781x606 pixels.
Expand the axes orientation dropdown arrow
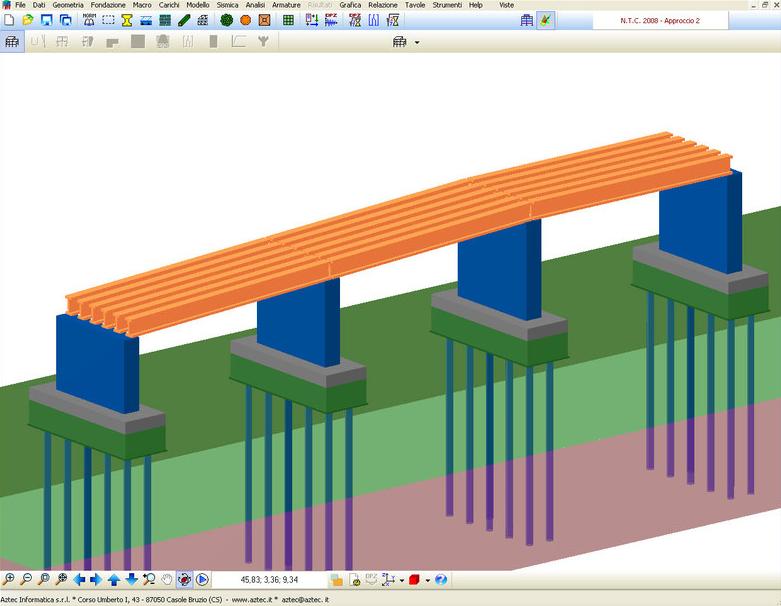[400, 580]
